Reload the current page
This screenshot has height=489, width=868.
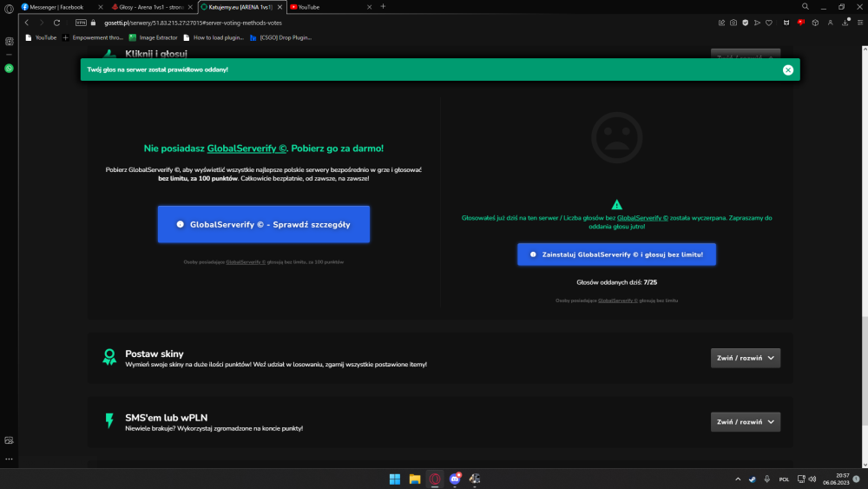tap(56, 23)
